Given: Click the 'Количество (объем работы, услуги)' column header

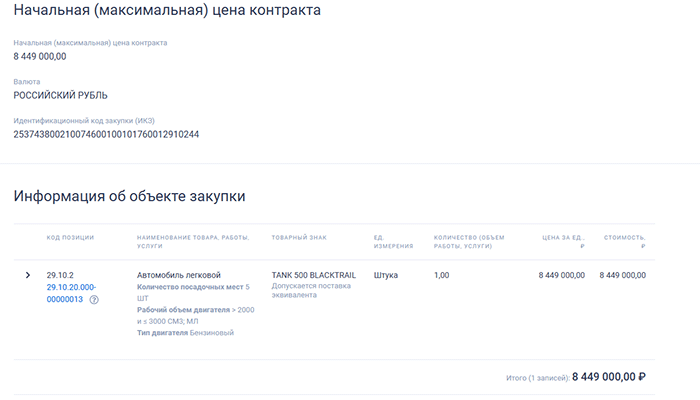Looking at the screenshot, I should (x=469, y=242).
